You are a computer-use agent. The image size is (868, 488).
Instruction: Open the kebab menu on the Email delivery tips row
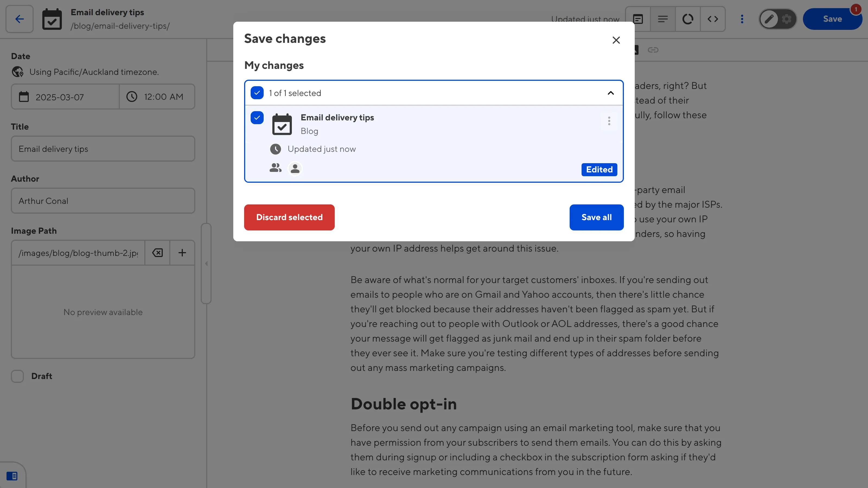(609, 121)
